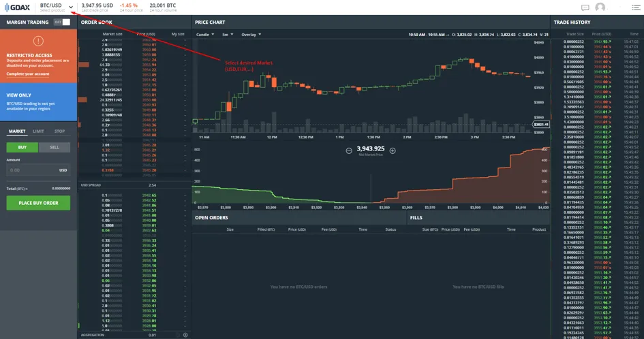
Task: Select the Sell side button
Action: tap(55, 147)
